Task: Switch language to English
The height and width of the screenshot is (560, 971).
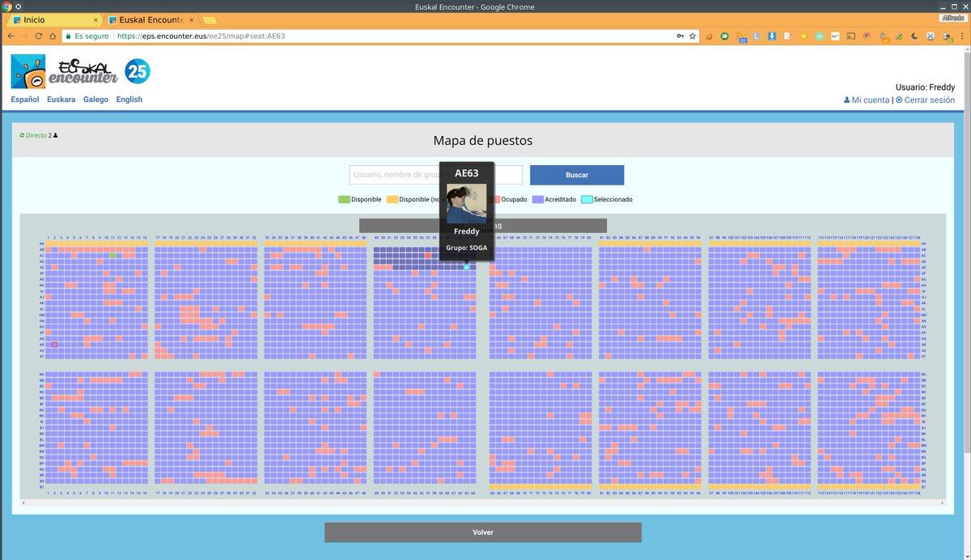Action: (x=129, y=100)
